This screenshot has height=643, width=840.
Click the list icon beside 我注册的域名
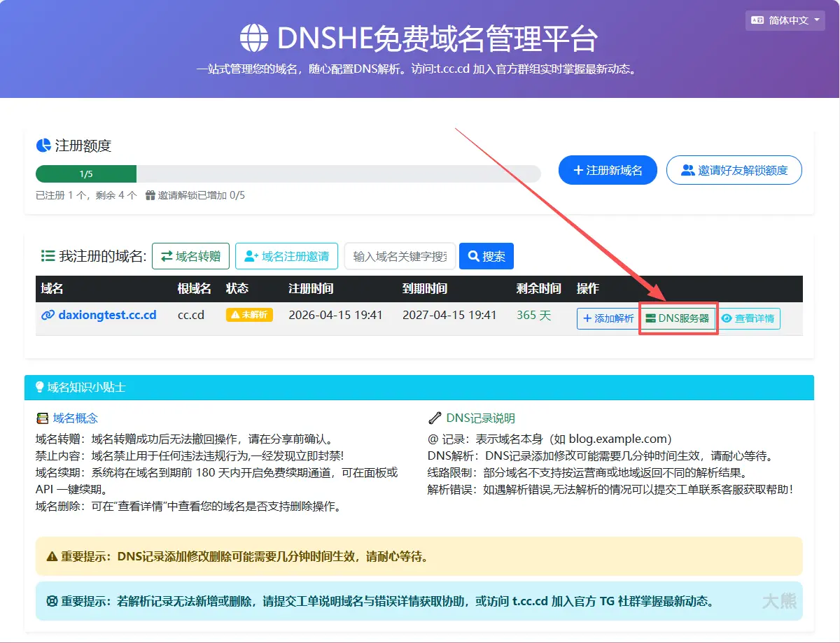pos(47,255)
